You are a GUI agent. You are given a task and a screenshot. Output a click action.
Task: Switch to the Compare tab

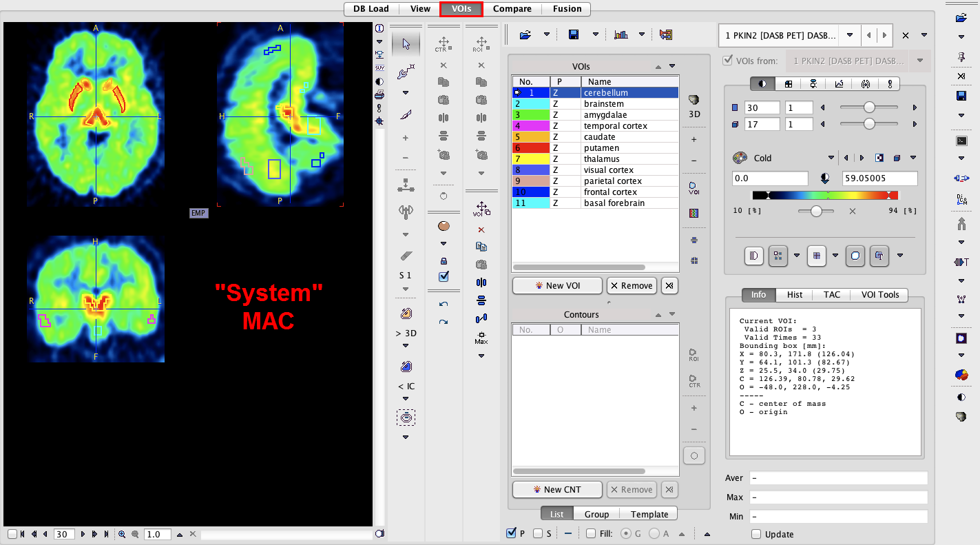(x=512, y=9)
